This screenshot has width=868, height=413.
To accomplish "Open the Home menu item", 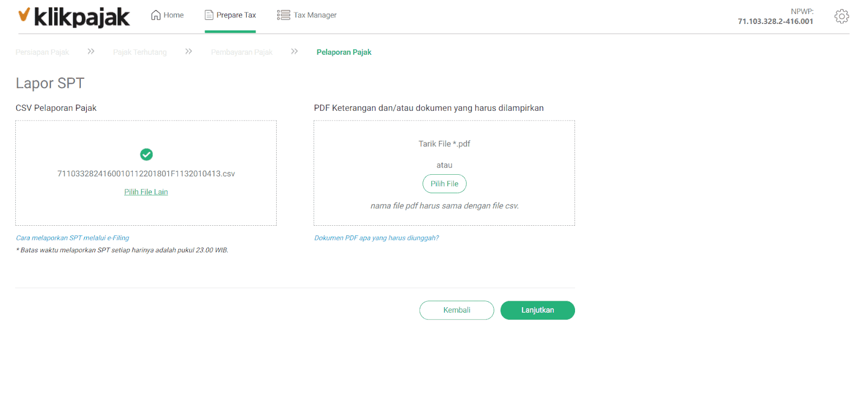I will pos(167,15).
